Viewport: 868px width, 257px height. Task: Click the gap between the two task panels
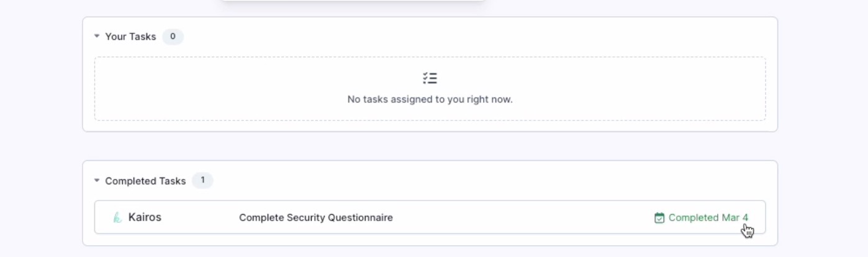point(430,146)
